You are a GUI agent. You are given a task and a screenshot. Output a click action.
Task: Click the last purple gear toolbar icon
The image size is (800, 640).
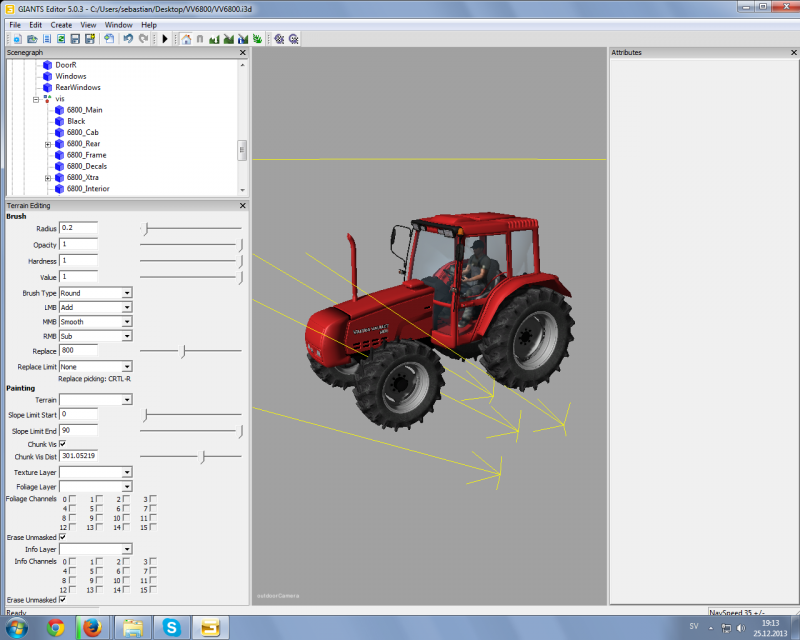pyautogui.click(x=293, y=39)
